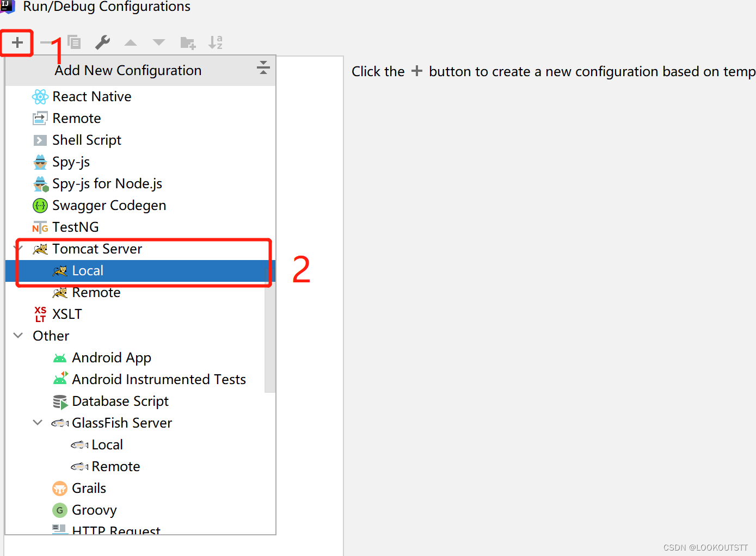This screenshot has height=556, width=756.
Task: Click the Database Script icon
Action: click(x=60, y=402)
